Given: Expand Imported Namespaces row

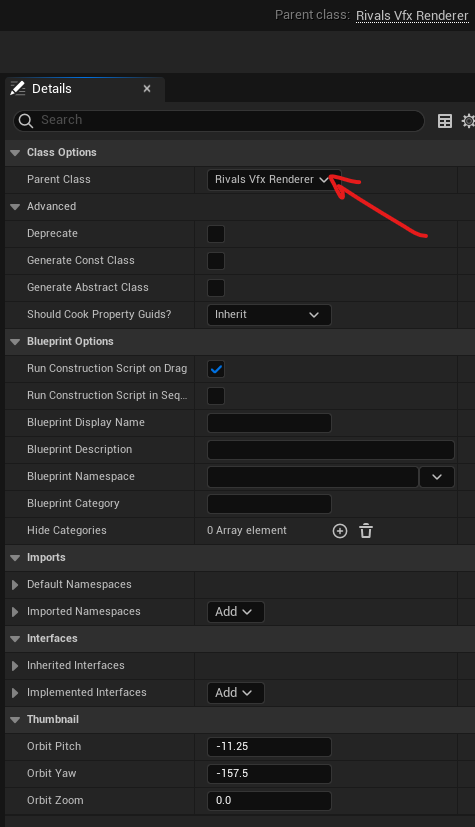Looking at the screenshot, I should (x=15, y=612).
